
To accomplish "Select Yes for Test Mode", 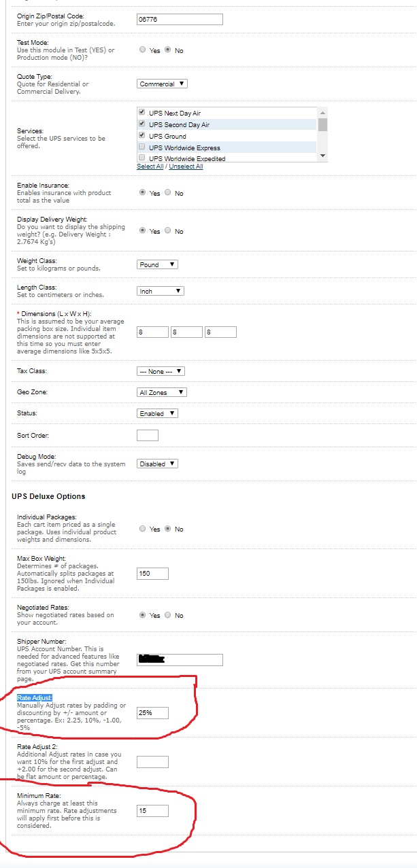I will 142,50.
